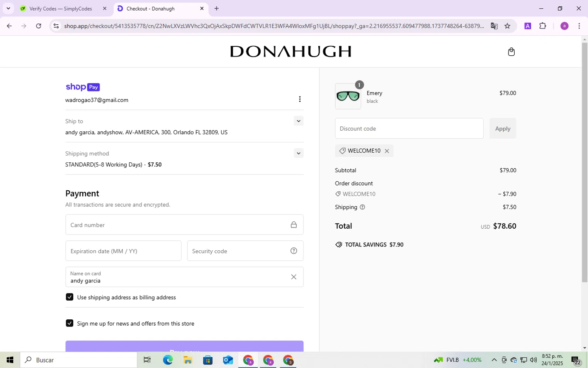Focus the Expiration date field
Image resolution: width=588 pixels, height=368 pixels.
[123, 251]
